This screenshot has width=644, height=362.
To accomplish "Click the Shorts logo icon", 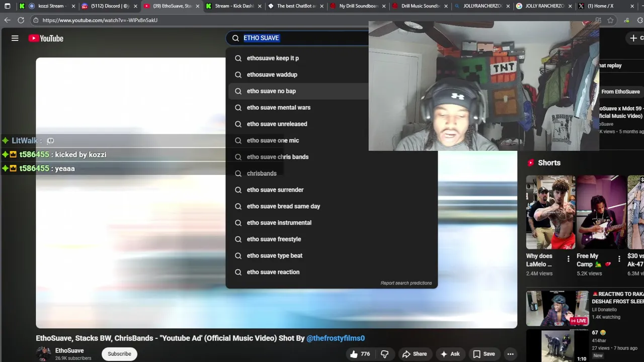I will pyautogui.click(x=530, y=163).
